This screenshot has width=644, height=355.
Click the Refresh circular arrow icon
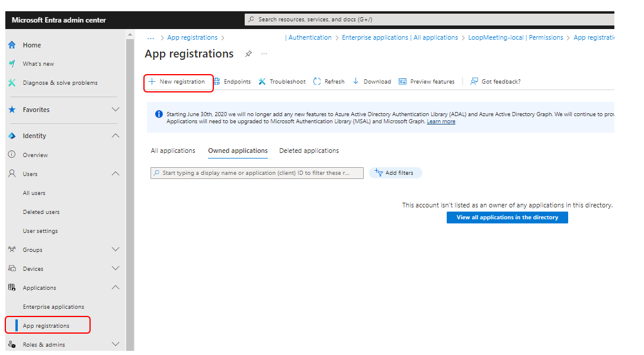coord(316,81)
